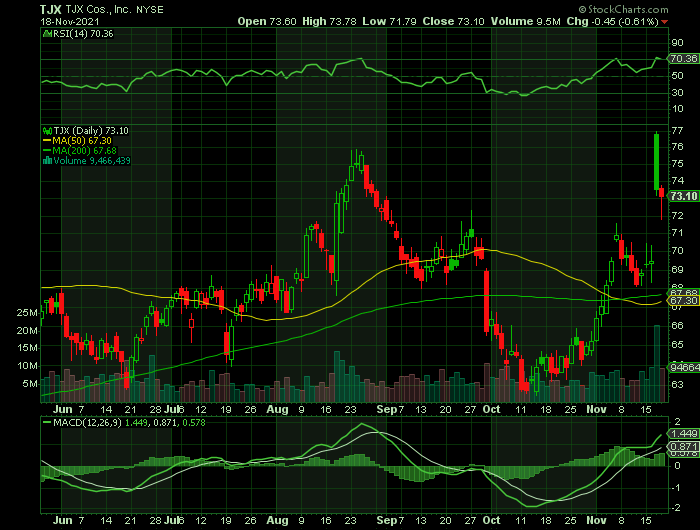The width and height of the screenshot is (700, 530).
Task: Click the 'Volume 9.5M' header value
Action: tap(525, 21)
